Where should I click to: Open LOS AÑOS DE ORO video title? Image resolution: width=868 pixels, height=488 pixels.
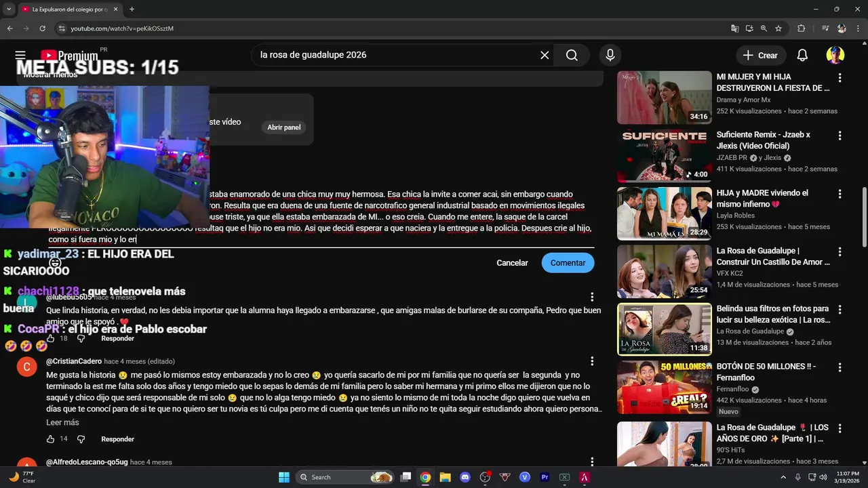tap(773, 433)
